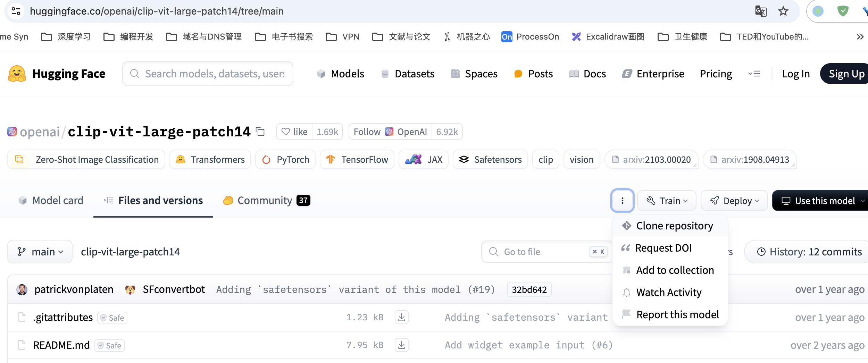868x363 pixels.
Task: Open the Docs page
Action: coord(587,74)
